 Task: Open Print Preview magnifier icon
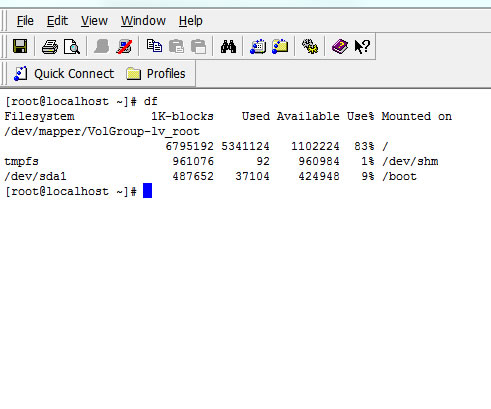coord(72,46)
